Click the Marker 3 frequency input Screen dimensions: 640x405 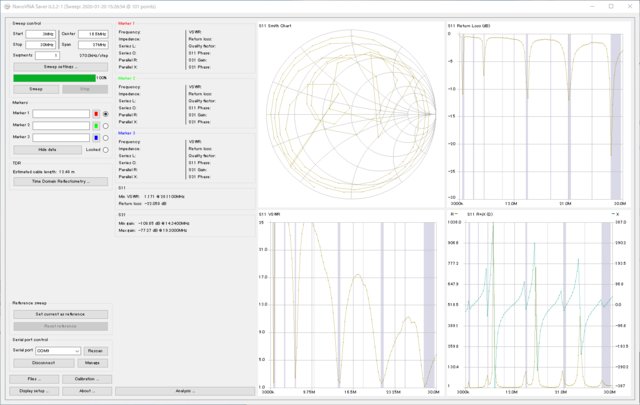pos(61,138)
